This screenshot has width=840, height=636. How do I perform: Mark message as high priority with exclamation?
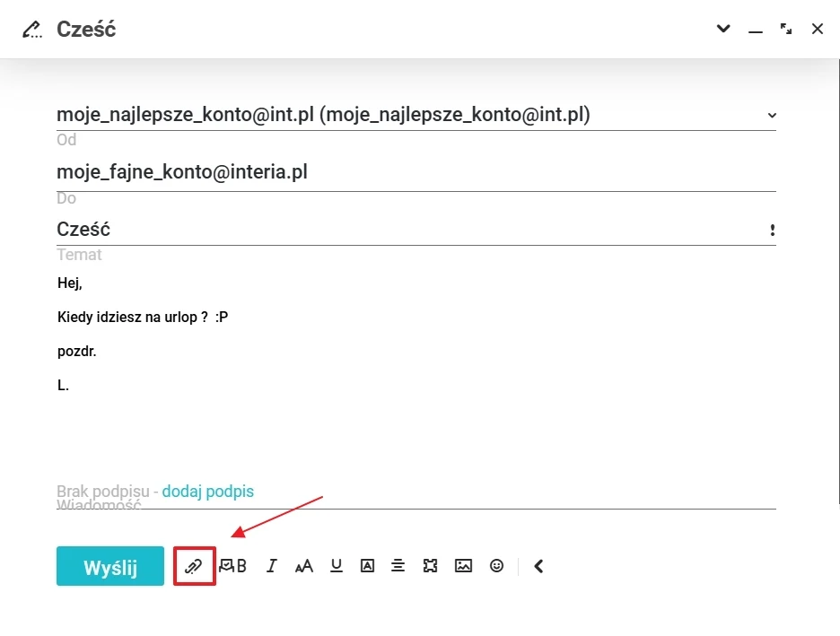pos(772,231)
